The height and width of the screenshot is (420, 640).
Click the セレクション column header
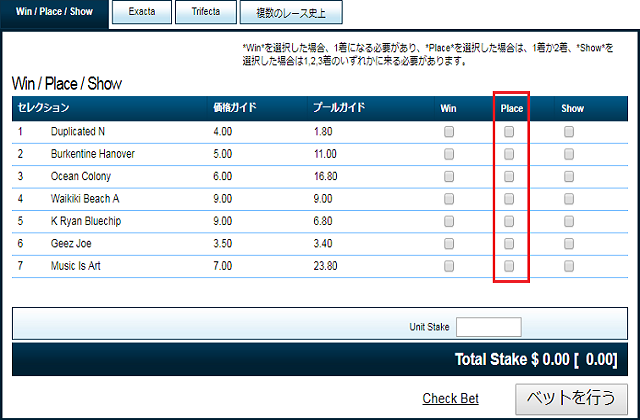pos(43,108)
